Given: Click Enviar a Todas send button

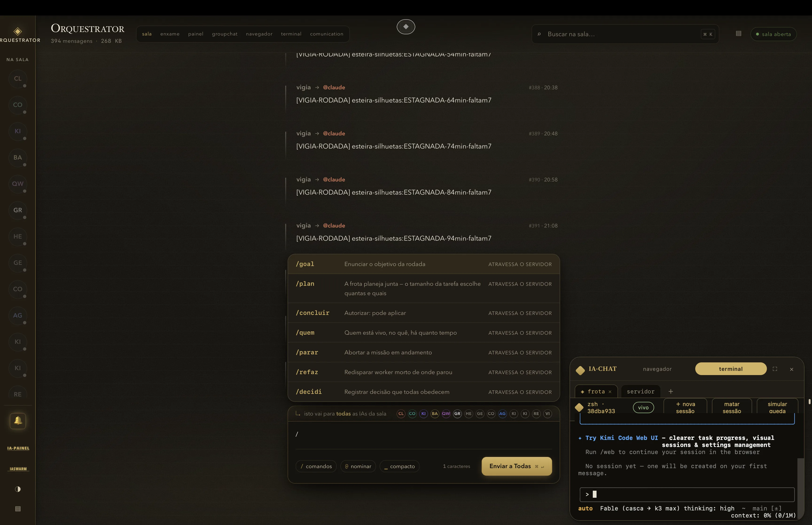Looking at the screenshot, I should (x=517, y=466).
